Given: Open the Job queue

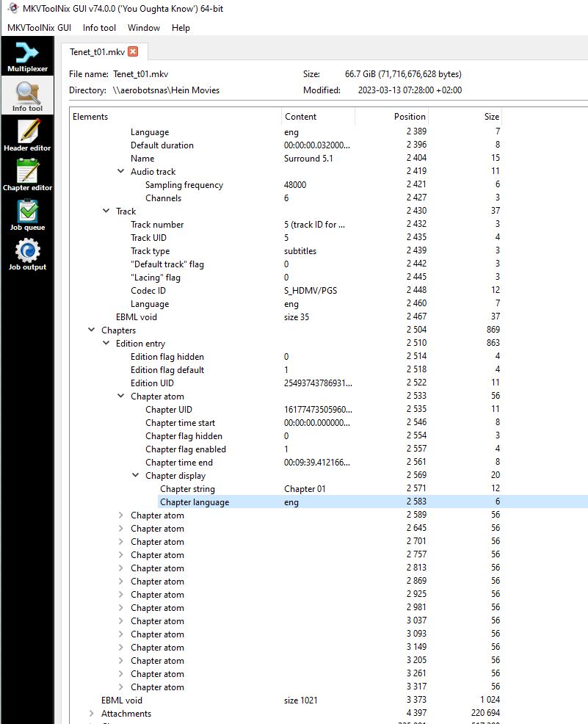Looking at the screenshot, I should pyautogui.click(x=27, y=214).
